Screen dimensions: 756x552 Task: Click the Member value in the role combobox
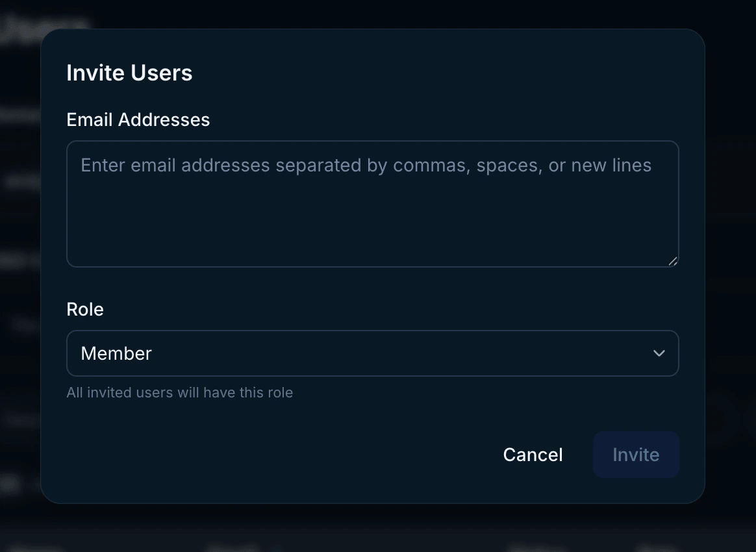tap(116, 353)
